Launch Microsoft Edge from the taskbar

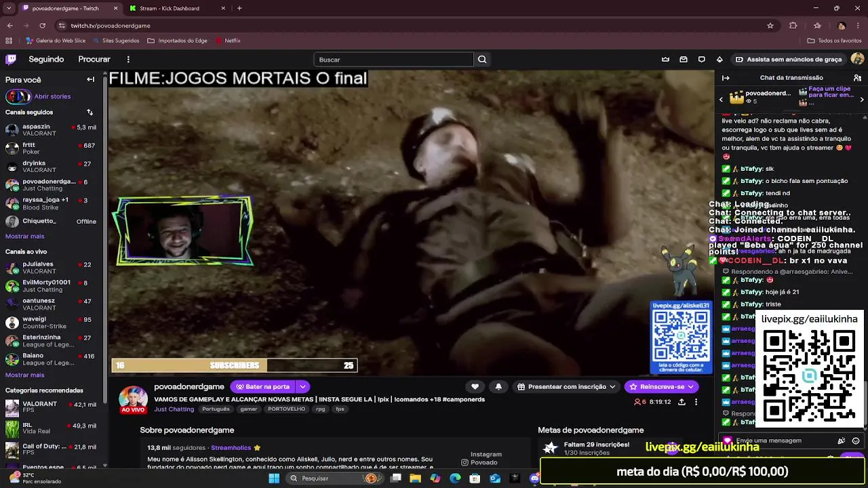(x=455, y=478)
